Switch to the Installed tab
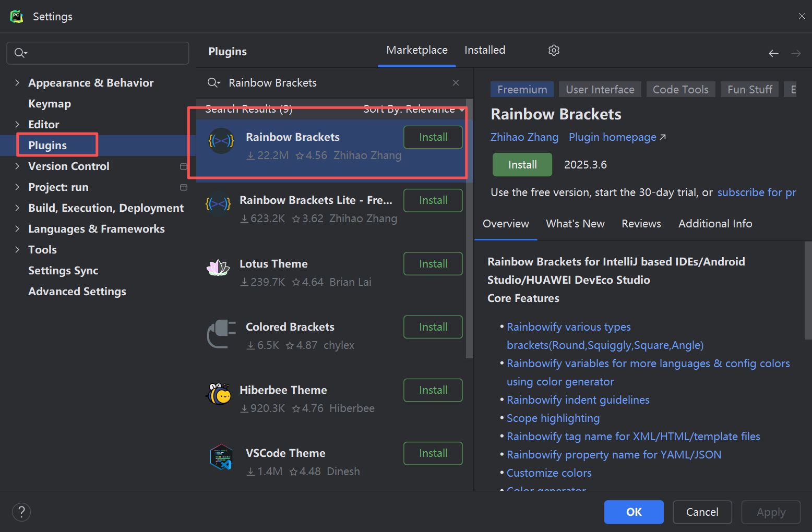812x532 pixels. (x=485, y=50)
